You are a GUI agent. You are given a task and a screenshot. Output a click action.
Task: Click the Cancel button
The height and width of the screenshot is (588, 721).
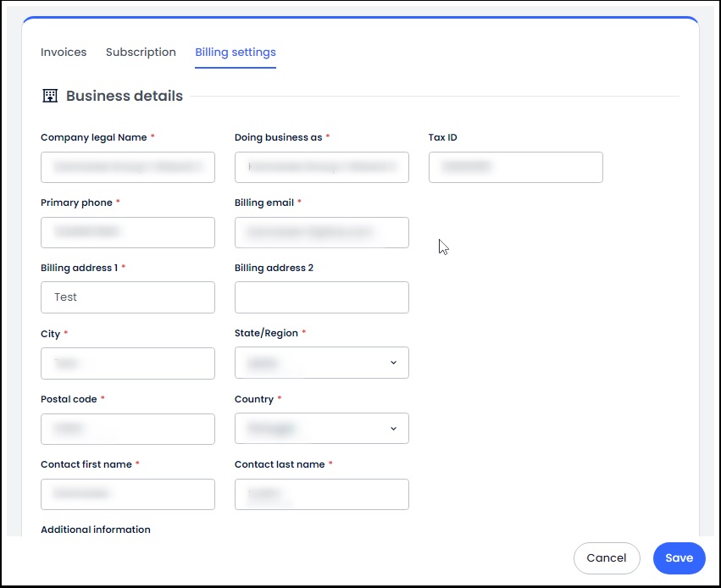click(x=607, y=557)
